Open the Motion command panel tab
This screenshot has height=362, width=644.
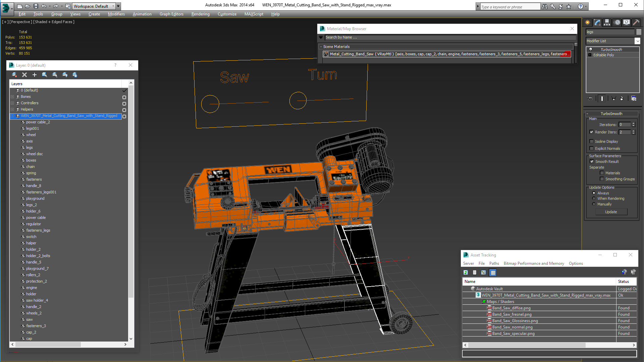point(617,22)
